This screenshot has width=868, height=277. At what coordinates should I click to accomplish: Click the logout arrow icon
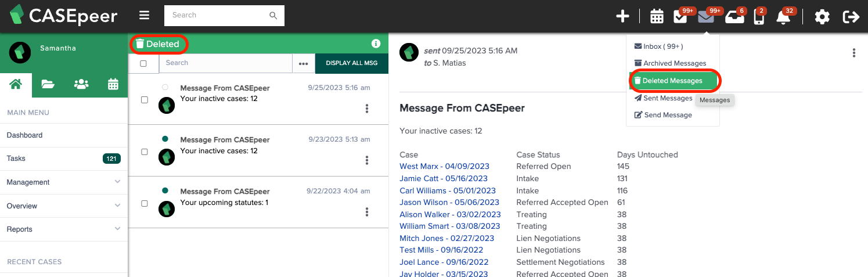[x=851, y=17]
